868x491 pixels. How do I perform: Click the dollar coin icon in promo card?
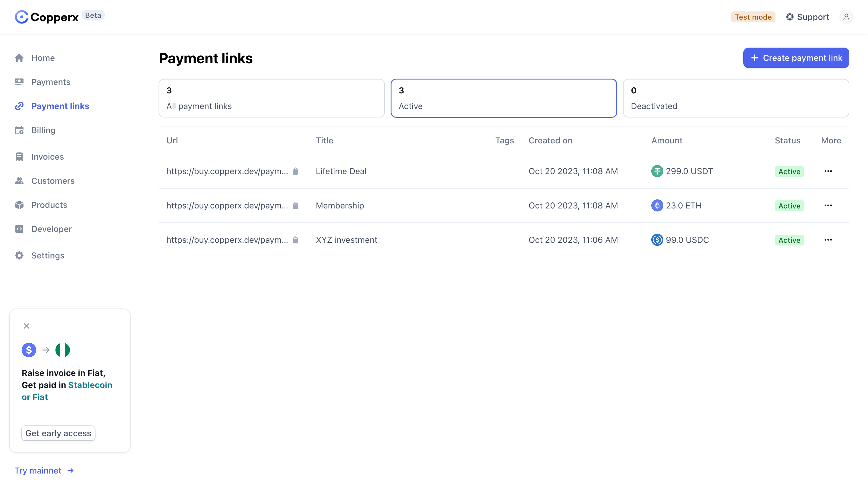tap(29, 350)
